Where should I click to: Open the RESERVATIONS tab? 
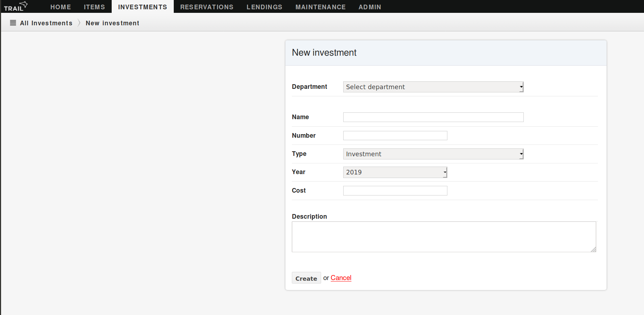pos(207,7)
